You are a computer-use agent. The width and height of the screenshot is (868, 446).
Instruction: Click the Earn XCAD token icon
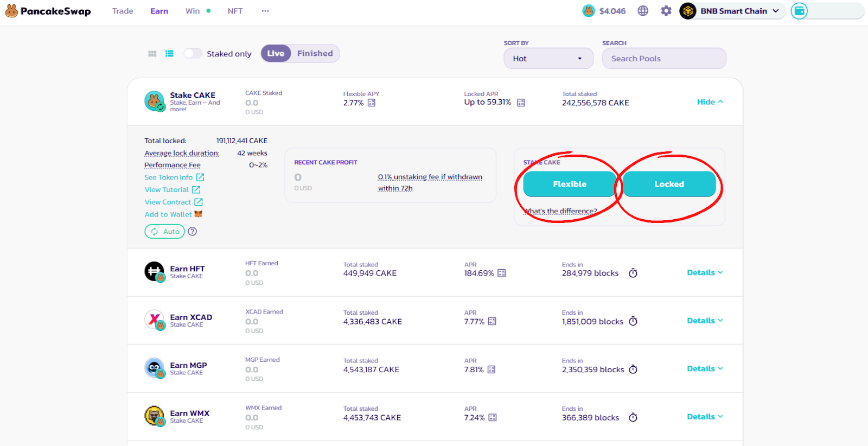(x=155, y=320)
